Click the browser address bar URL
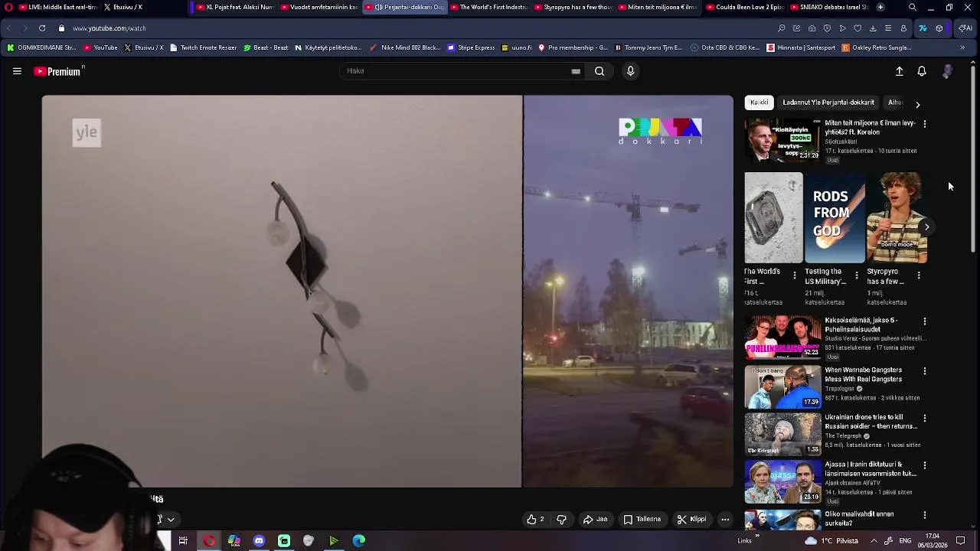Screen dimensions: 980x551 pyautogui.click(x=109, y=28)
